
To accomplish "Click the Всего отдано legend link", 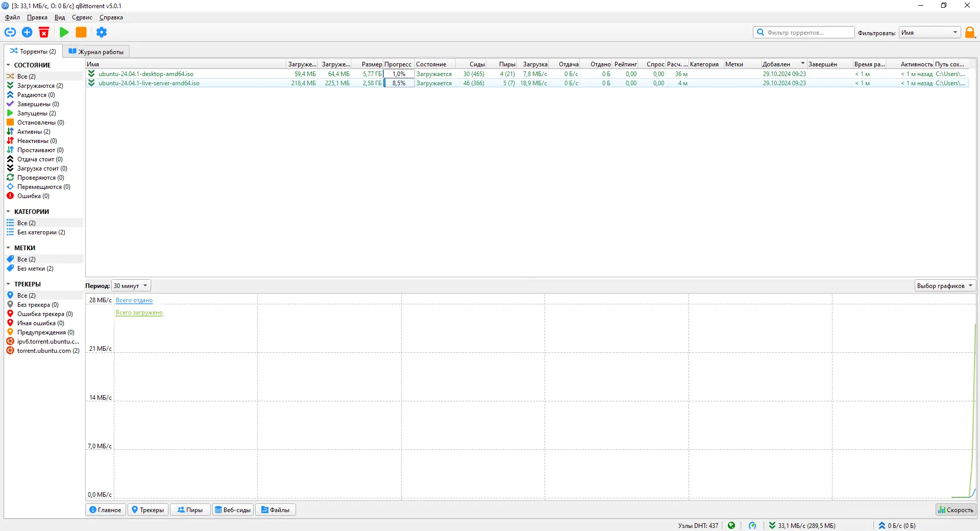I will pos(134,300).
